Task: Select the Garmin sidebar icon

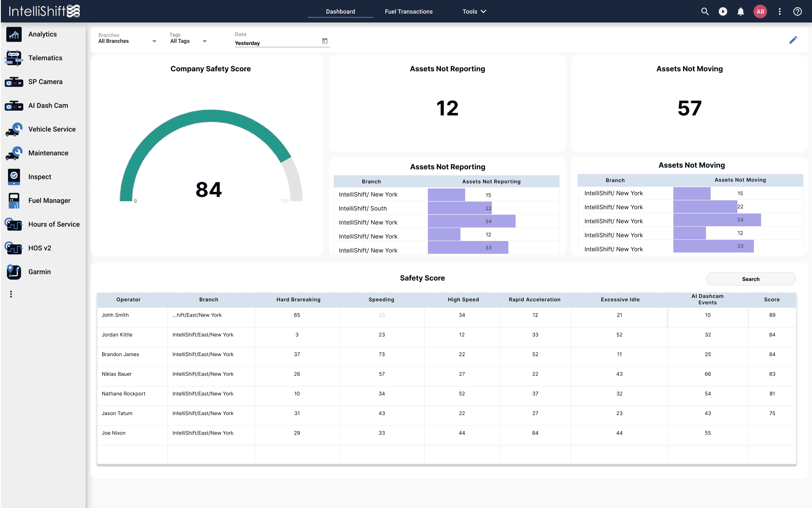Action: 14,272
